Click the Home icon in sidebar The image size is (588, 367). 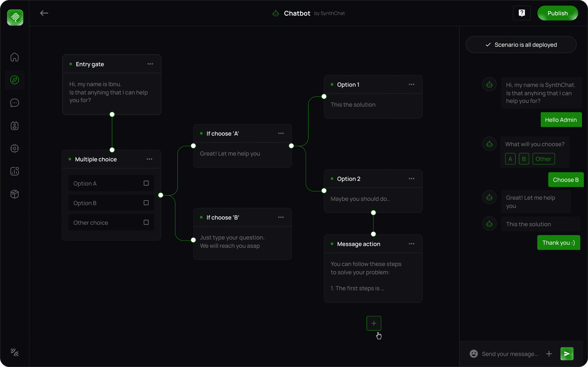(15, 57)
